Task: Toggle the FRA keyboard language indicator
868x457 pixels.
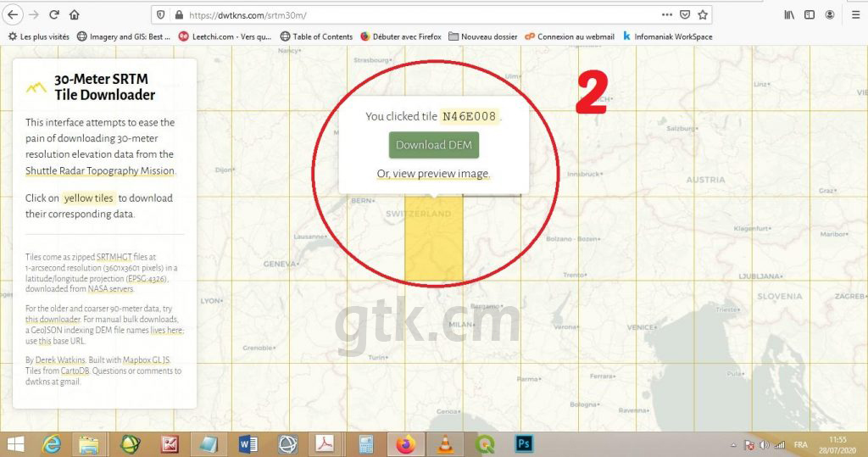Action: pyautogui.click(x=800, y=444)
